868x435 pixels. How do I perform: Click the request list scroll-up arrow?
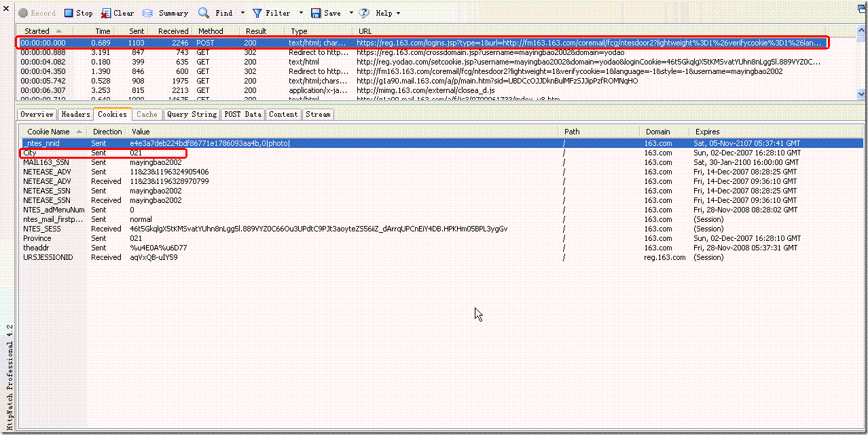[x=862, y=31]
